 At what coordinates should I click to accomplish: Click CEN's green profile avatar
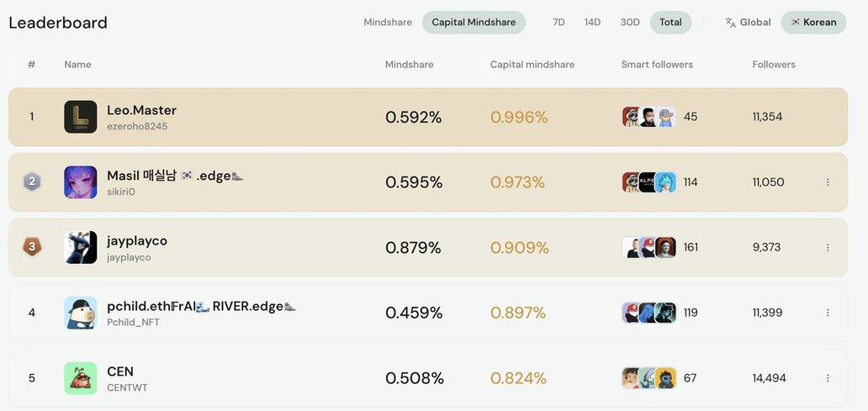[81, 378]
